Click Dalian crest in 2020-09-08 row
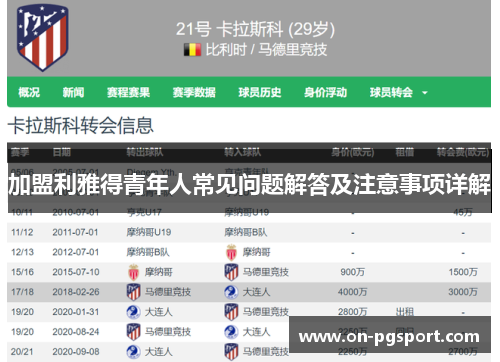Image resolution: width=500 pixels, height=362 pixels. pos(133,352)
